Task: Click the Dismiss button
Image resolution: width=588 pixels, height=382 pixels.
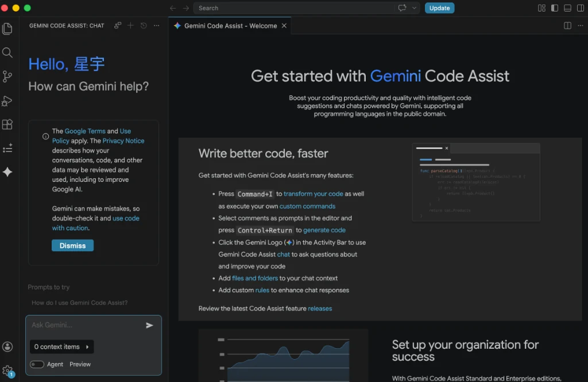Action: click(x=73, y=245)
